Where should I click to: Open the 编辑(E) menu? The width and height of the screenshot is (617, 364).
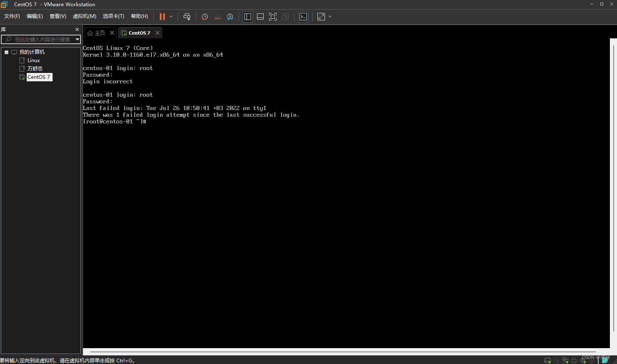coord(35,16)
